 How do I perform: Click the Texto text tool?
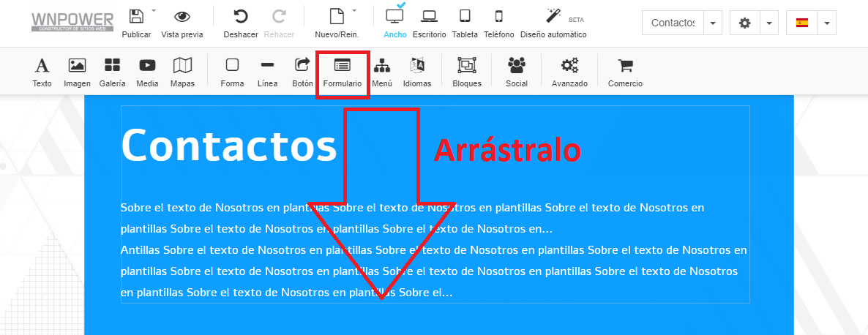(x=42, y=72)
